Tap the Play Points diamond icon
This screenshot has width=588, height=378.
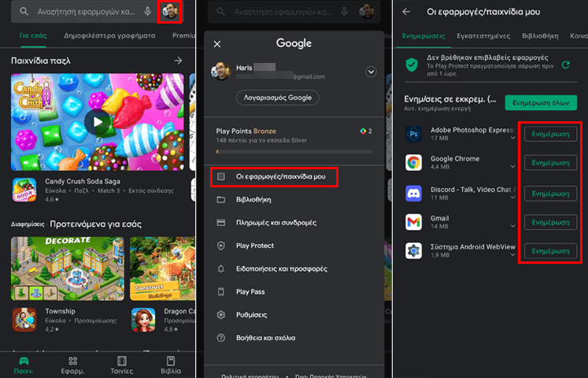pyautogui.click(x=363, y=131)
